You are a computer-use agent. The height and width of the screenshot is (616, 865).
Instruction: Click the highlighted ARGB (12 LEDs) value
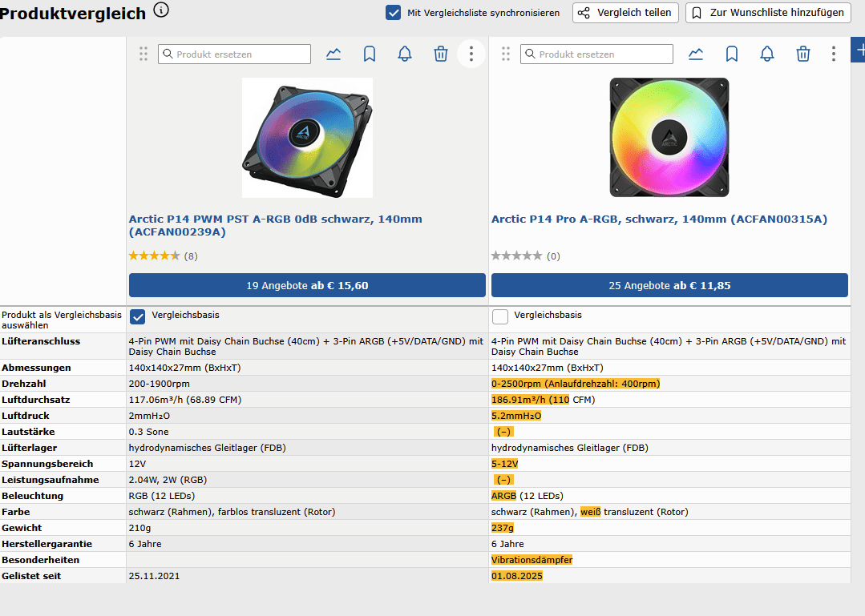click(x=527, y=496)
